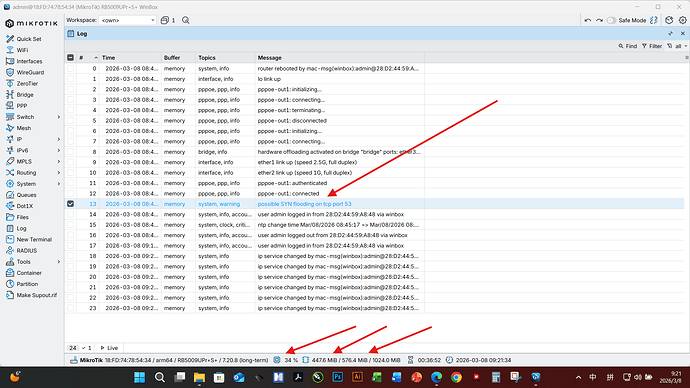
Task: Toggle the select-all checkbox in table header
Action: pos(70,58)
